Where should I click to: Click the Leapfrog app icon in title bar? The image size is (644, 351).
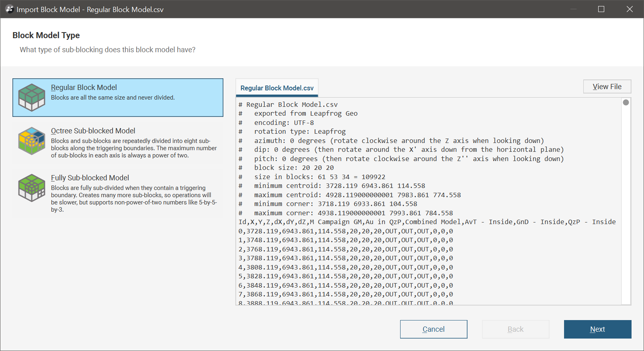(9, 9)
